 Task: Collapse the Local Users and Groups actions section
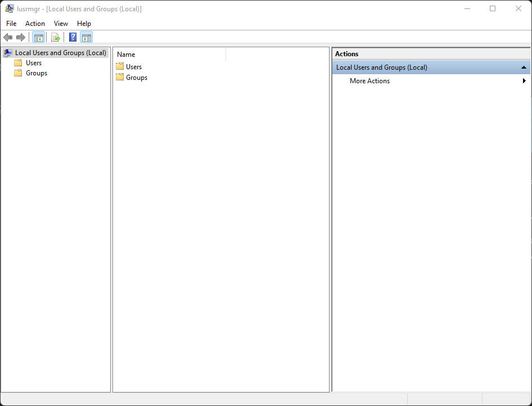(x=524, y=67)
